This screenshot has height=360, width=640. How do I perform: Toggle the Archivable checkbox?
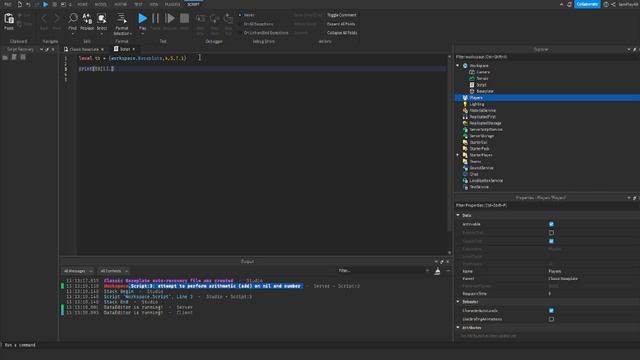click(551, 224)
